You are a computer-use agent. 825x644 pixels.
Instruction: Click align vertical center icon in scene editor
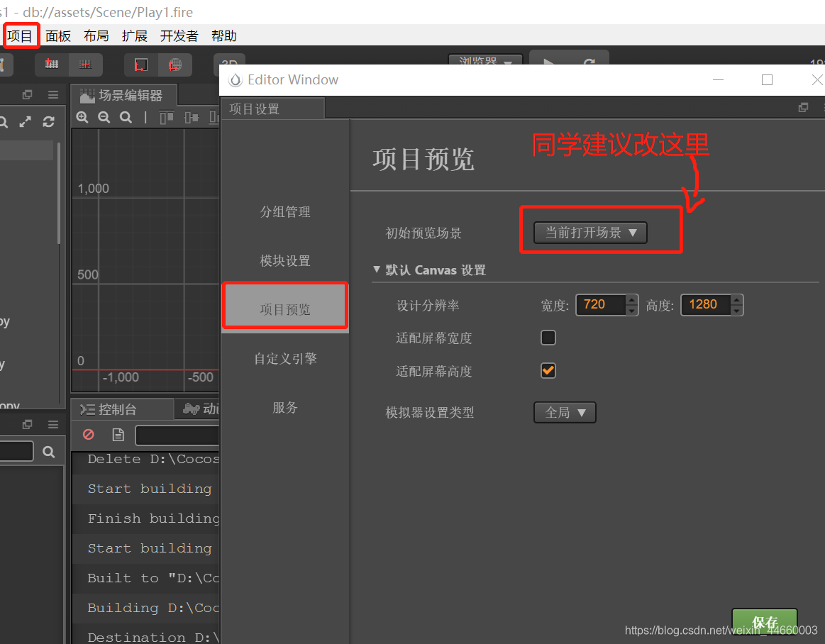click(192, 117)
